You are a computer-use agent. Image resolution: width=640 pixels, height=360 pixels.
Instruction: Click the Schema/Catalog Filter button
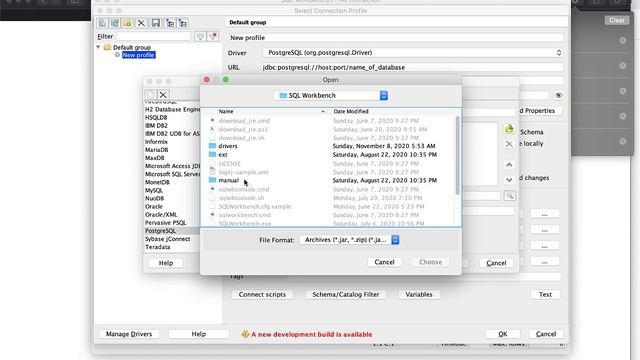click(x=346, y=294)
